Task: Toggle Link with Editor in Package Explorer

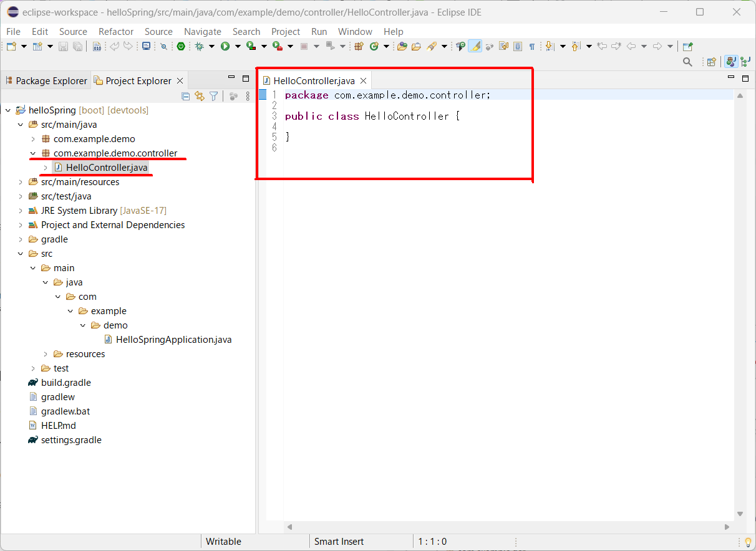Action: [200, 96]
